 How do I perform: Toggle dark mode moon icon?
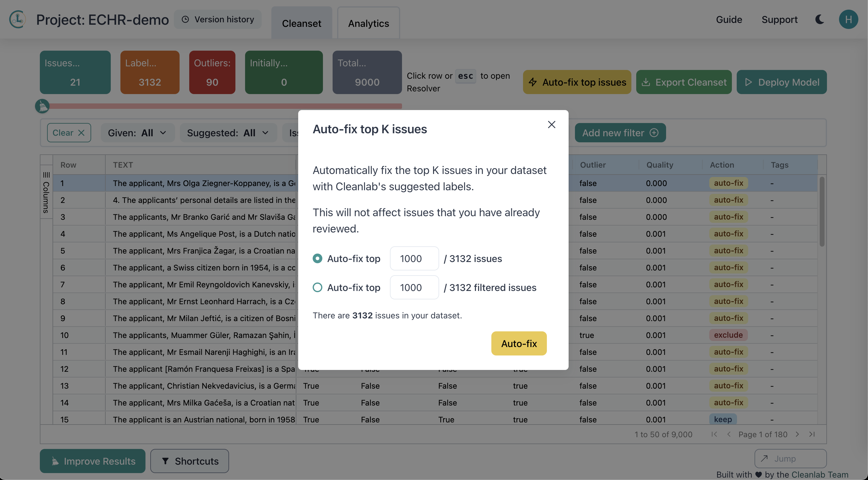point(819,20)
